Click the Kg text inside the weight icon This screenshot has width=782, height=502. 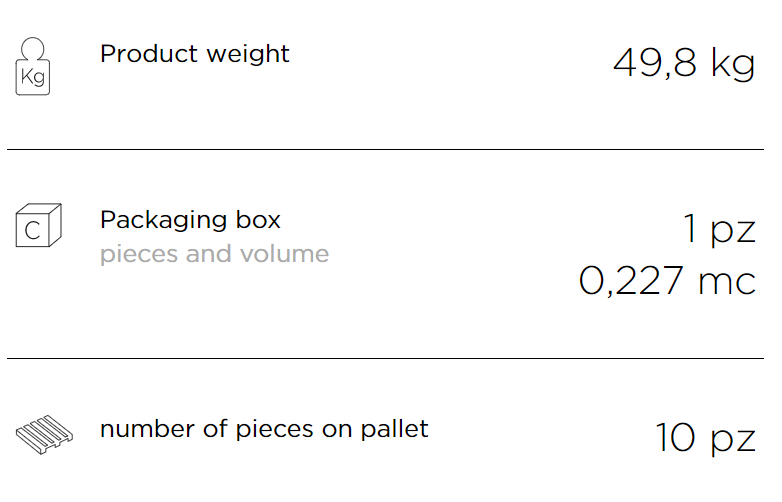(33, 77)
